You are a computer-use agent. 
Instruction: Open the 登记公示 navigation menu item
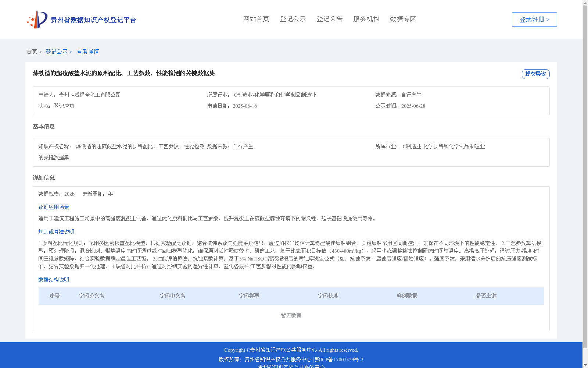293,19
